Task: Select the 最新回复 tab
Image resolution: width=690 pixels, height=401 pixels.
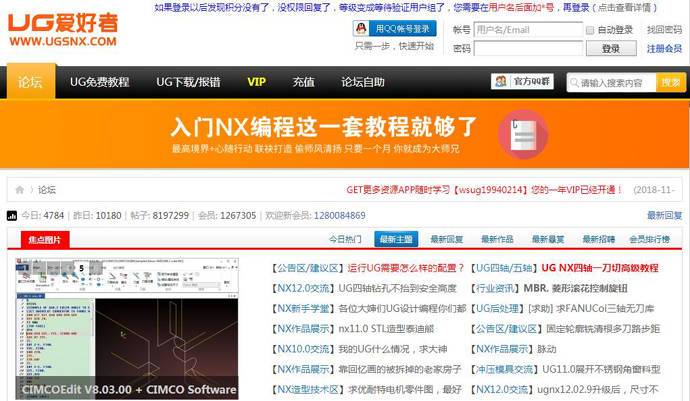Action: (x=447, y=239)
